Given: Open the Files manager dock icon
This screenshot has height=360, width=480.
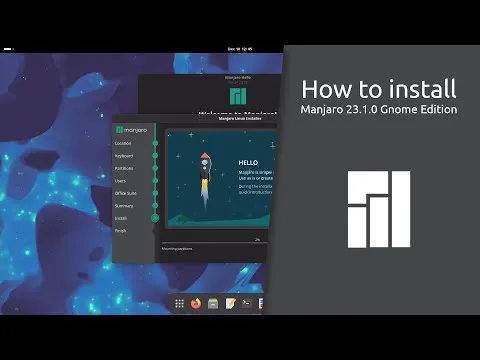Looking at the screenshot, I should tap(213, 303).
